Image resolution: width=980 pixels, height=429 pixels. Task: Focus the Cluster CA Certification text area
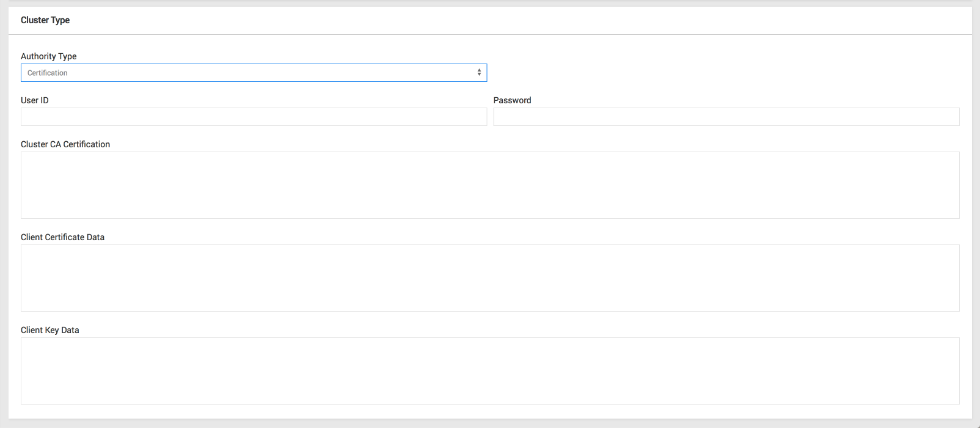pyautogui.click(x=489, y=185)
